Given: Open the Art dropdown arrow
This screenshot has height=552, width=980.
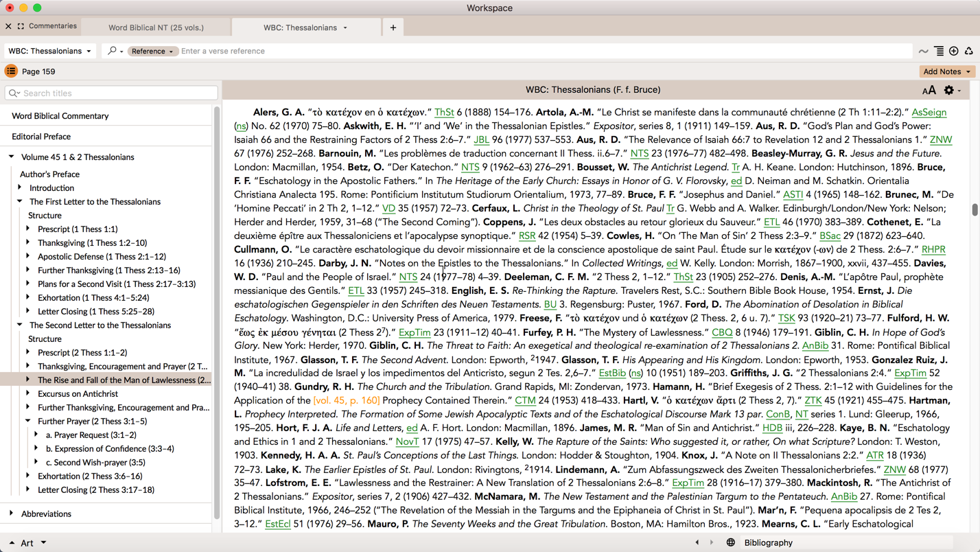Looking at the screenshot, I should [x=43, y=542].
